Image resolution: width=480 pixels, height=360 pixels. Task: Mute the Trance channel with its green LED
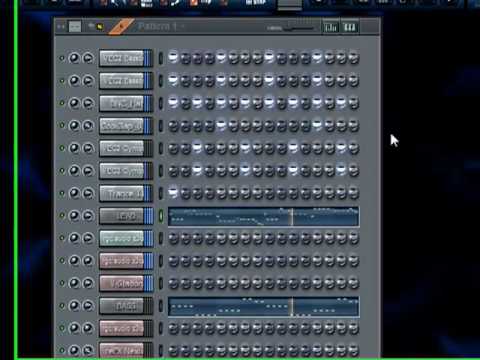coord(62,193)
